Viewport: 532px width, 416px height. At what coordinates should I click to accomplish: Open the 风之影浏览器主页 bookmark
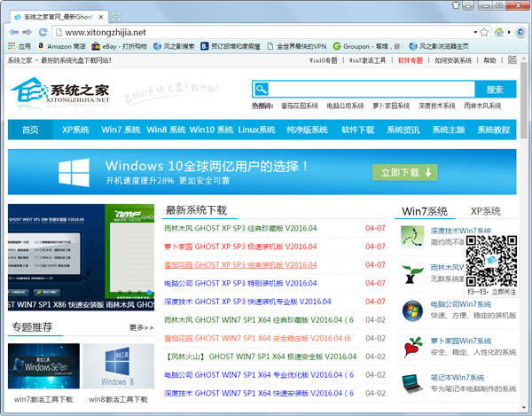click(x=439, y=46)
